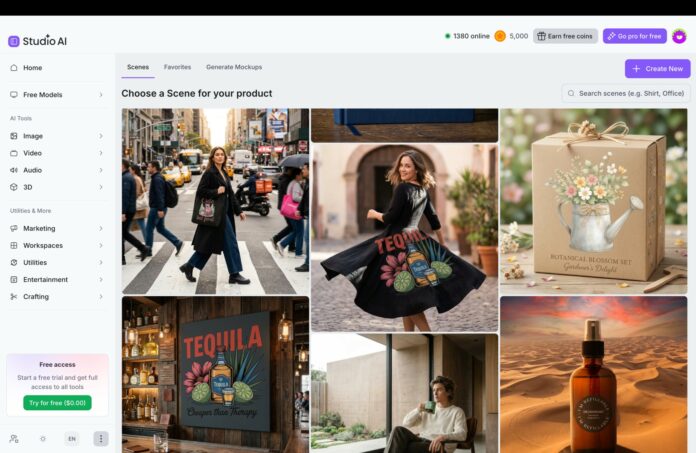Expand the Entertainment submenu chevron
696x453 pixels.
[x=101, y=280]
